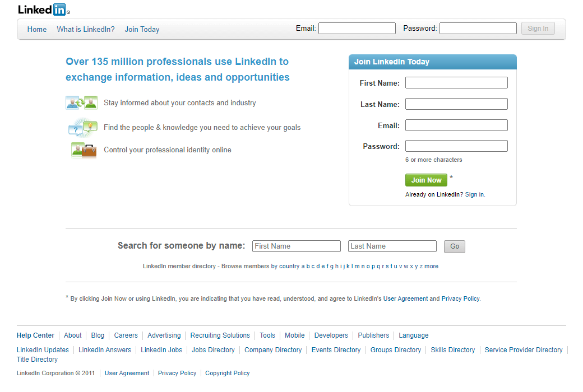Focus the Password field in join form
Image resolution: width=583 pixels, height=392 pixels.
point(456,146)
